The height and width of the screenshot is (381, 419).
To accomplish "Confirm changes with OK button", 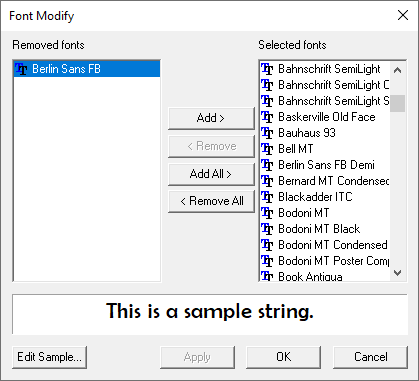I will (x=284, y=357).
